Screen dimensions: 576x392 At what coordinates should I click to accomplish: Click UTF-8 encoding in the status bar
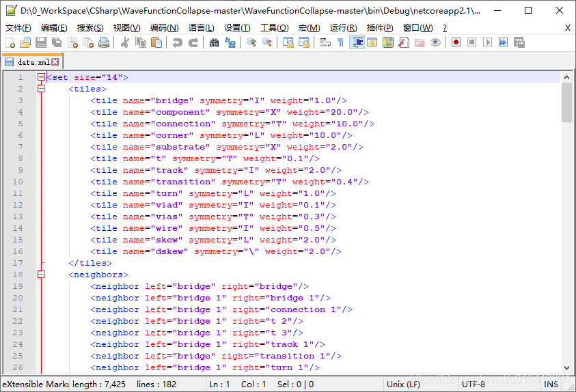[x=473, y=384]
